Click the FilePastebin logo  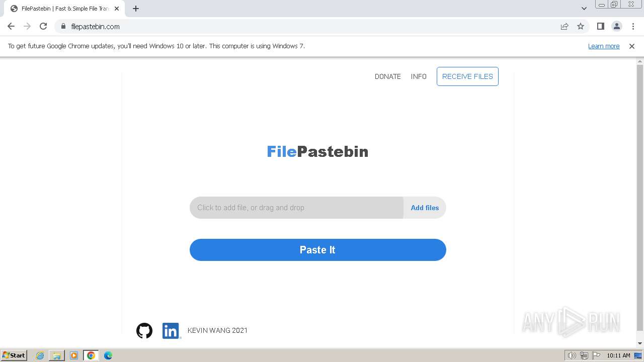point(317,151)
